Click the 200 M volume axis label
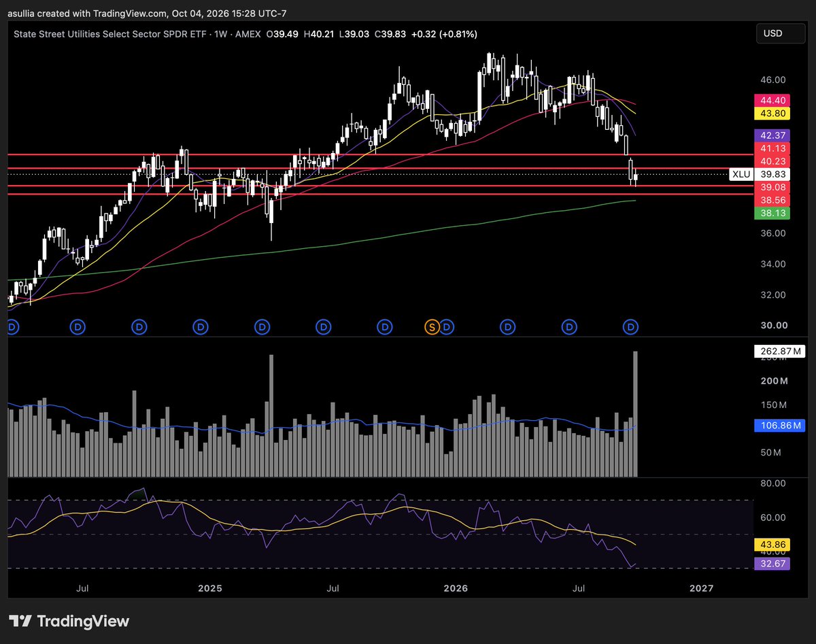The image size is (816, 644). coord(775,381)
